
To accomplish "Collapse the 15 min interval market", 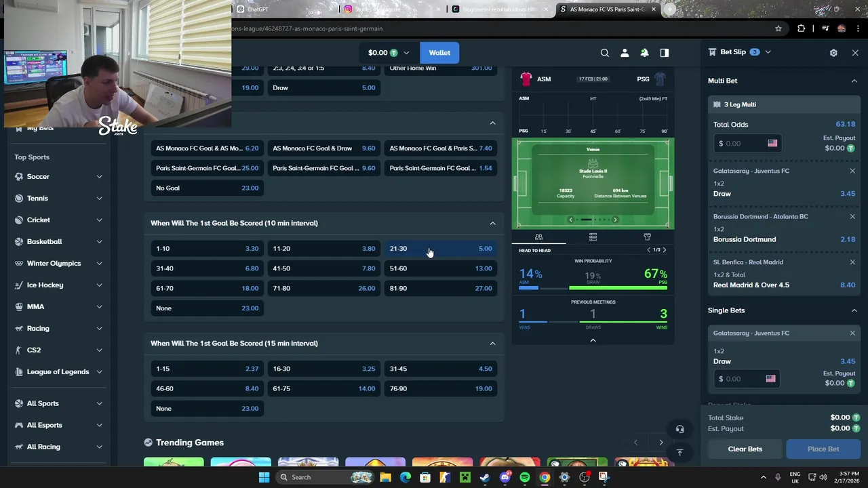I will pyautogui.click(x=492, y=343).
